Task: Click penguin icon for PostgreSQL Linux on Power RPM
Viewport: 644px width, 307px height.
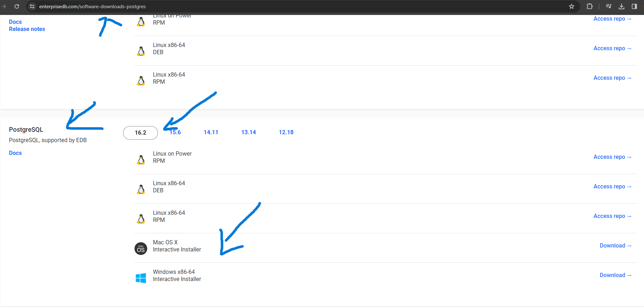Action: point(141,160)
